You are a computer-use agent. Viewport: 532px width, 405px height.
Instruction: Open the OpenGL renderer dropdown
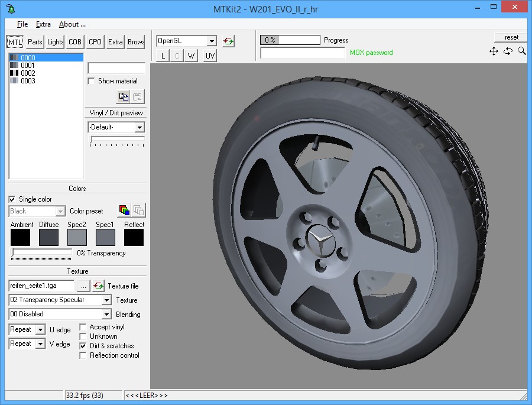[212, 41]
